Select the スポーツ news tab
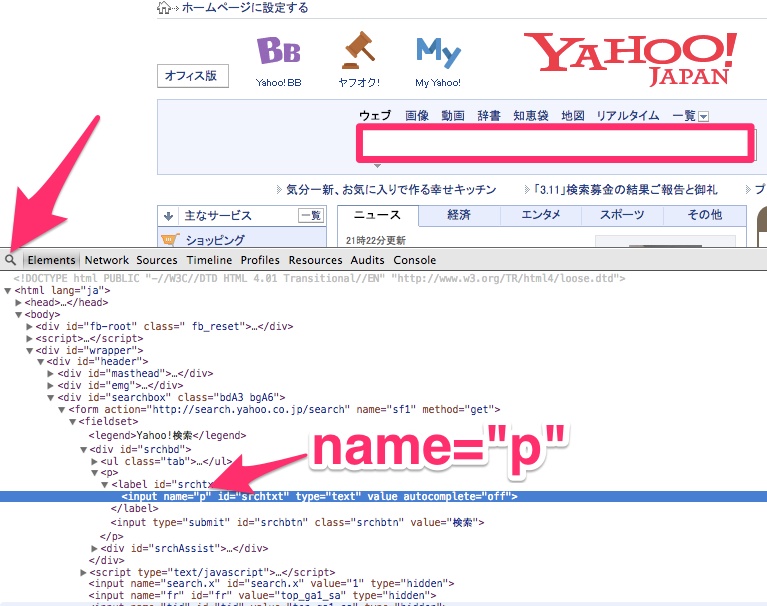This screenshot has width=767, height=606. coord(622,215)
